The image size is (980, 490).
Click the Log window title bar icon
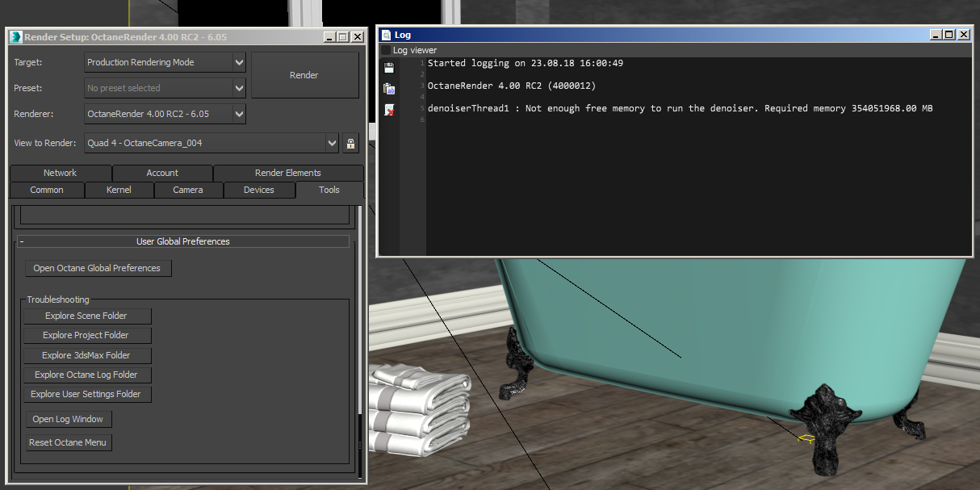(385, 35)
